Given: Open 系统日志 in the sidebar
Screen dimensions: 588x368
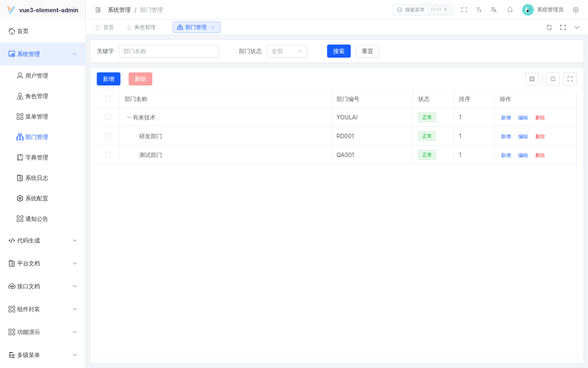Looking at the screenshot, I should pyautogui.click(x=43, y=178).
